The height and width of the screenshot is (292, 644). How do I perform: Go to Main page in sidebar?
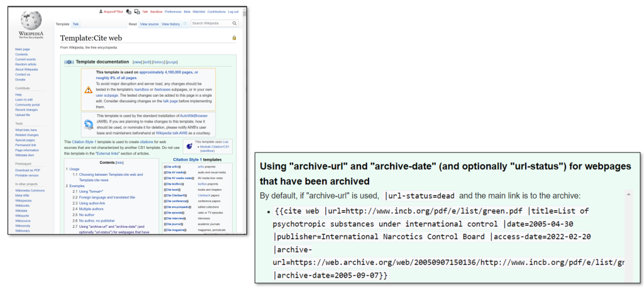click(x=23, y=49)
